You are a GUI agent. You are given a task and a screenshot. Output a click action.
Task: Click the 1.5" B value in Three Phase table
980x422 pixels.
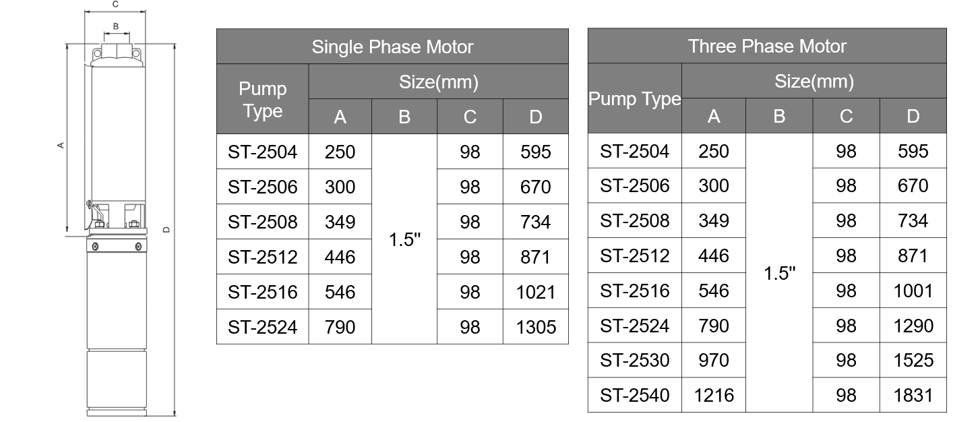[779, 273]
